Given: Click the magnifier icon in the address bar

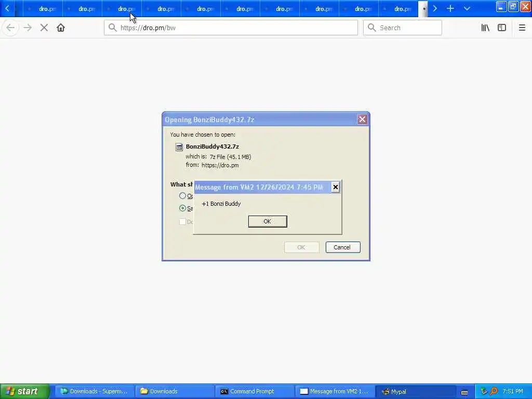Looking at the screenshot, I should click(112, 28).
